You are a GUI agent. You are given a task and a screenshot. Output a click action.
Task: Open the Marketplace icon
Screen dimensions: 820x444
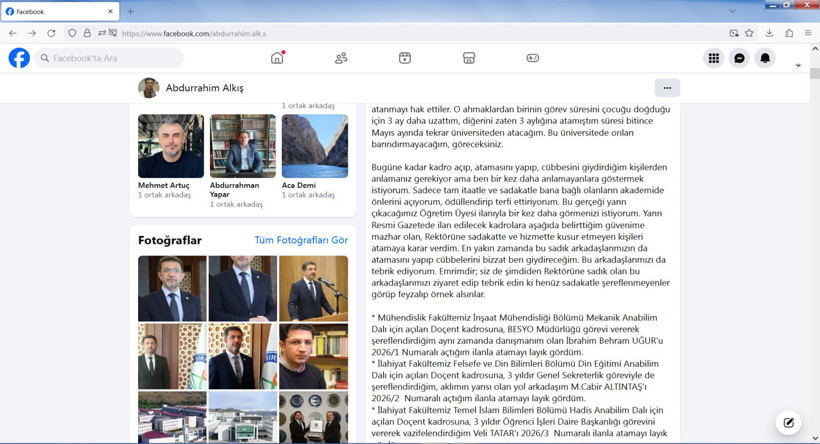click(x=469, y=58)
